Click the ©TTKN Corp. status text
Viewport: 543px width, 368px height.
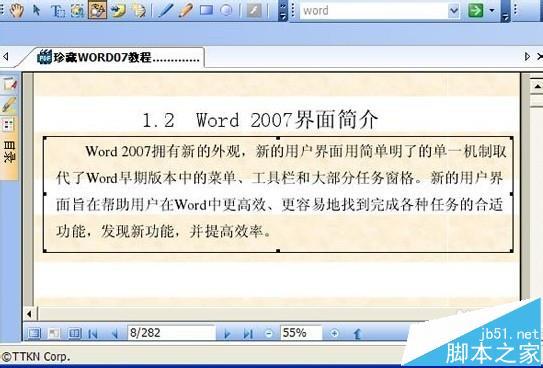point(36,356)
